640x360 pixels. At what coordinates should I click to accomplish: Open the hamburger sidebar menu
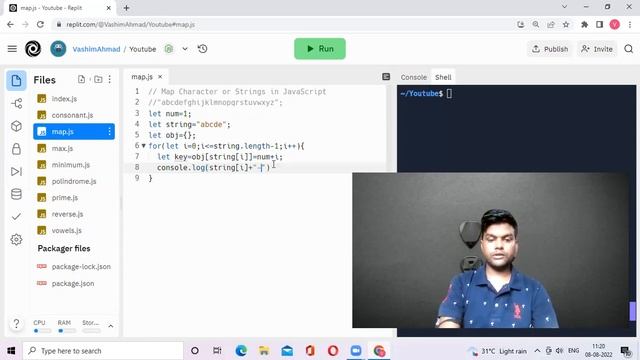12,49
